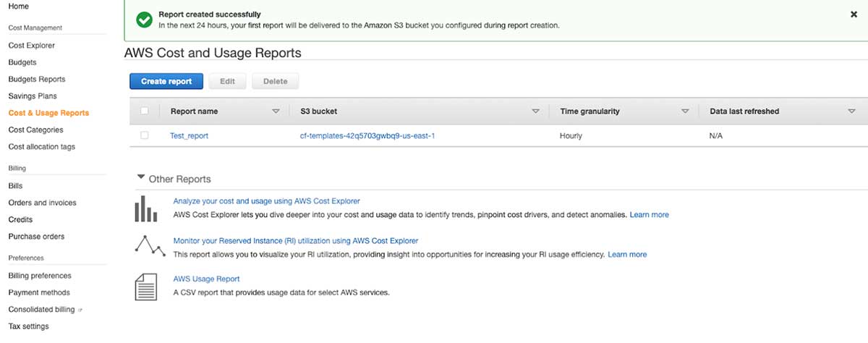The image size is (868, 343).
Task: Open Tax settings in the sidebar
Action: point(28,326)
